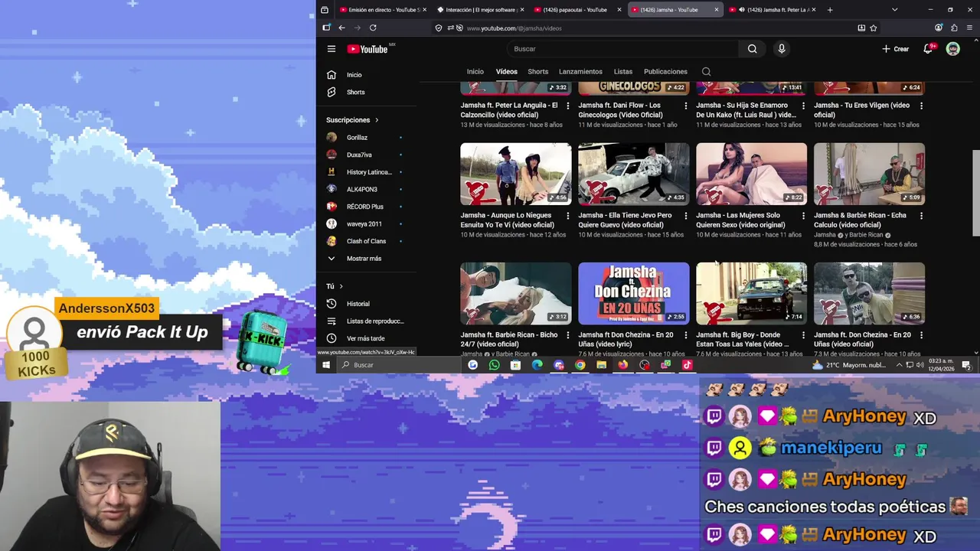The image size is (980, 551).
Task: Go to the YouTube logo home
Action: click(368, 49)
